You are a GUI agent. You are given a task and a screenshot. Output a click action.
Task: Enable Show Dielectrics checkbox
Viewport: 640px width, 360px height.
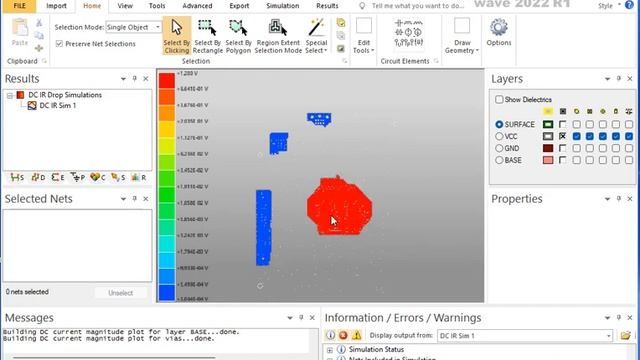tap(499, 100)
